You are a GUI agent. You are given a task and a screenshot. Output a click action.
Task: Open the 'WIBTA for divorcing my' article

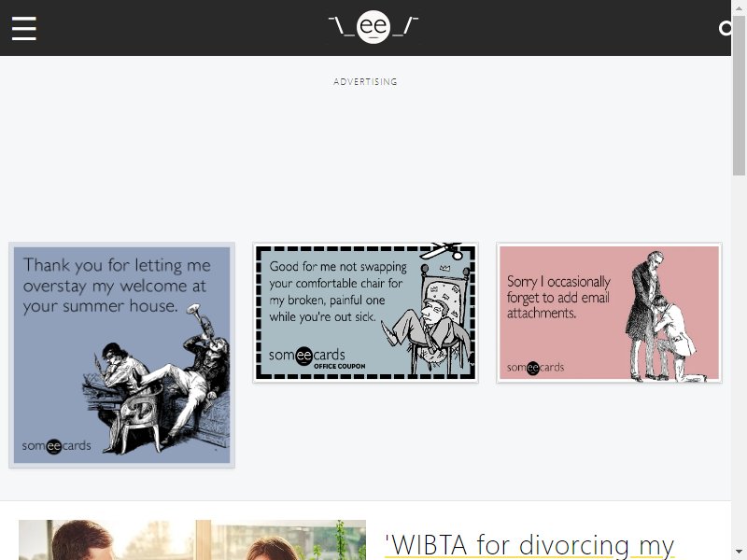529,546
